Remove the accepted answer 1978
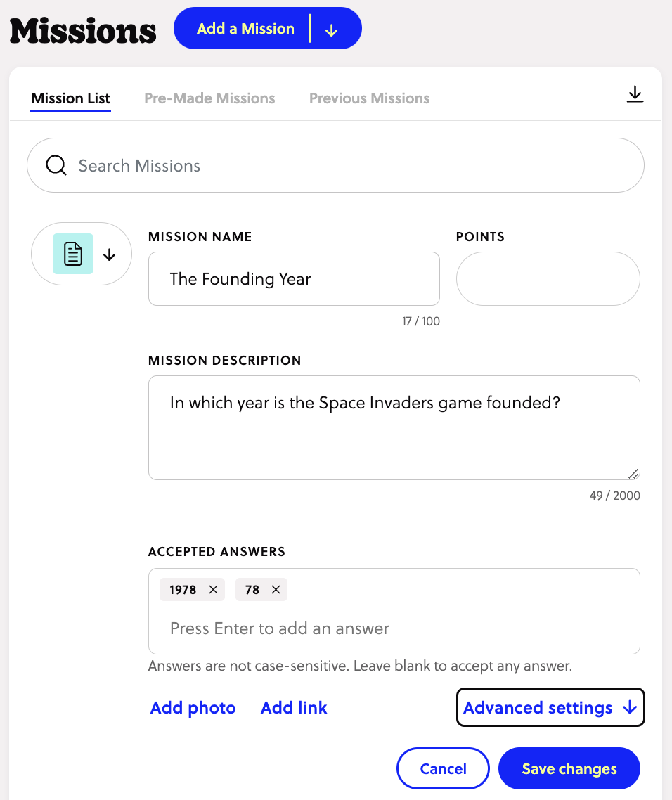Image resolution: width=672 pixels, height=800 pixels. tap(213, 589)
